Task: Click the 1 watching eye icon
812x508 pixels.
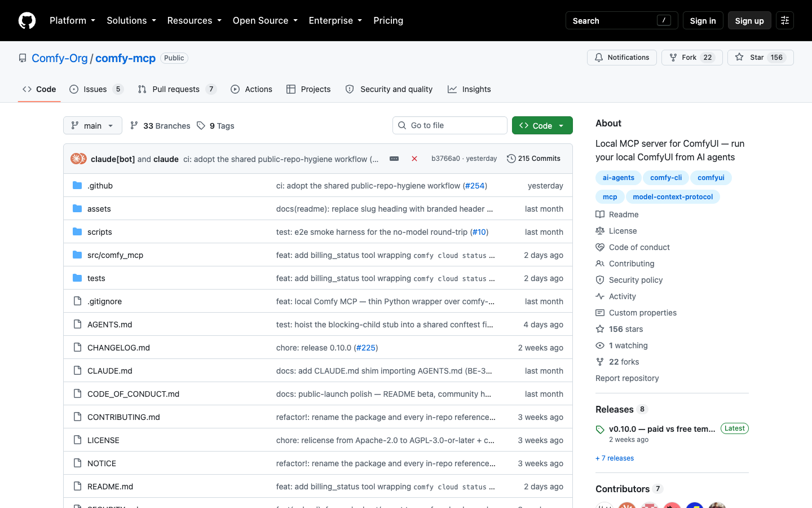Action: coord(600,345)
